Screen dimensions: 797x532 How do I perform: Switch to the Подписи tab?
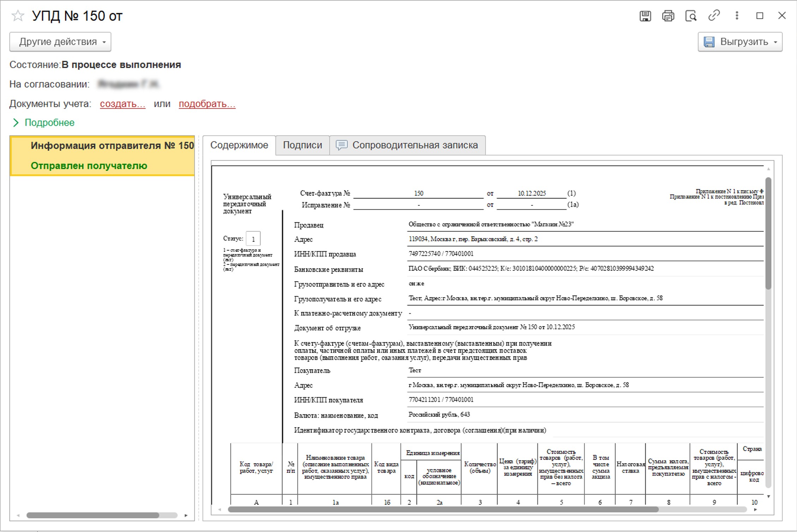[x=302, y=145]
